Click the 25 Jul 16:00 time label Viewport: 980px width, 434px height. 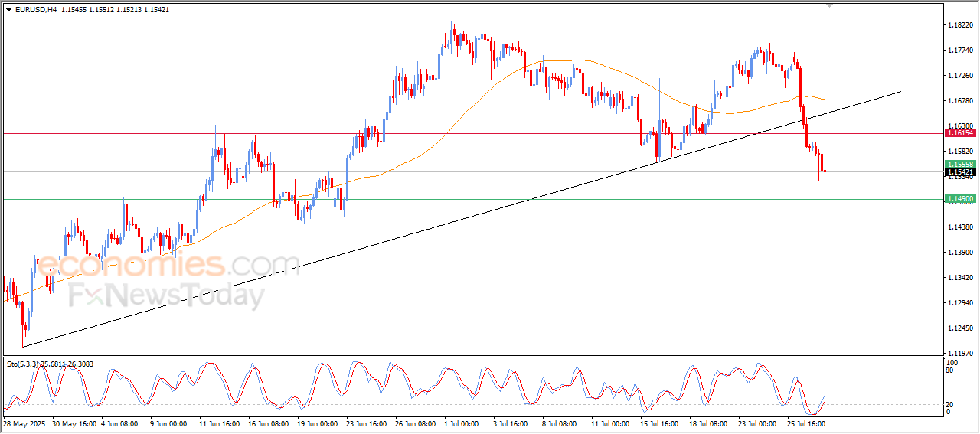click(x=806, y=423)
